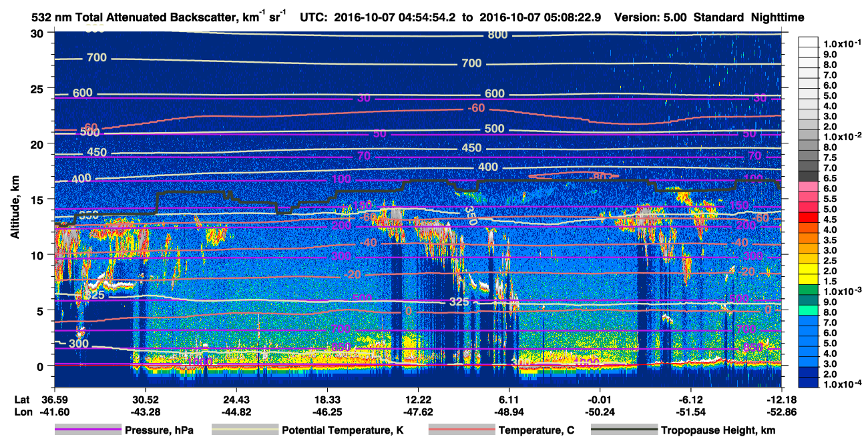Click the dark Tropopause Height legend line sample

(623, 430)
